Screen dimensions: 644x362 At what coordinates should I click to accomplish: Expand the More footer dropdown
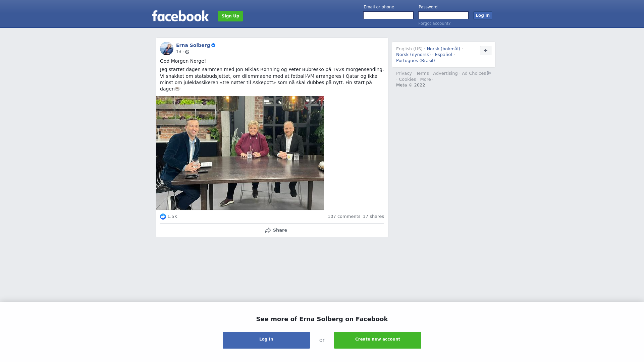coord(427,79)
